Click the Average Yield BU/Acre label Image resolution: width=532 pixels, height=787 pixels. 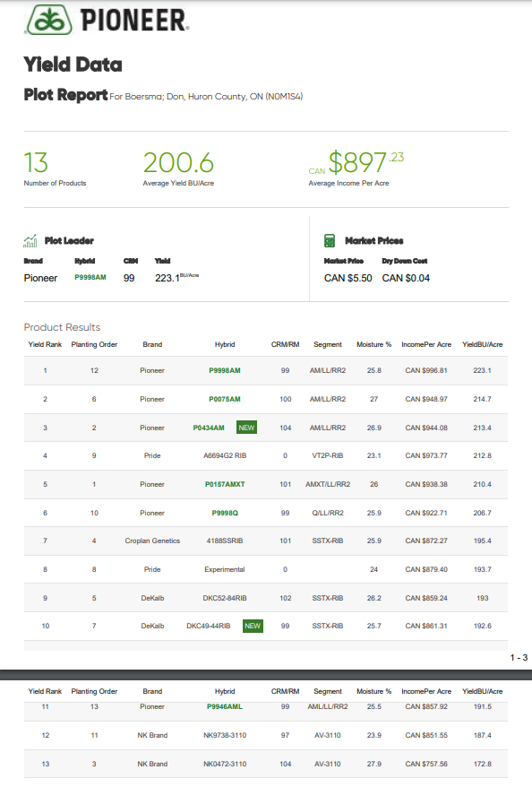pos(178,183)
